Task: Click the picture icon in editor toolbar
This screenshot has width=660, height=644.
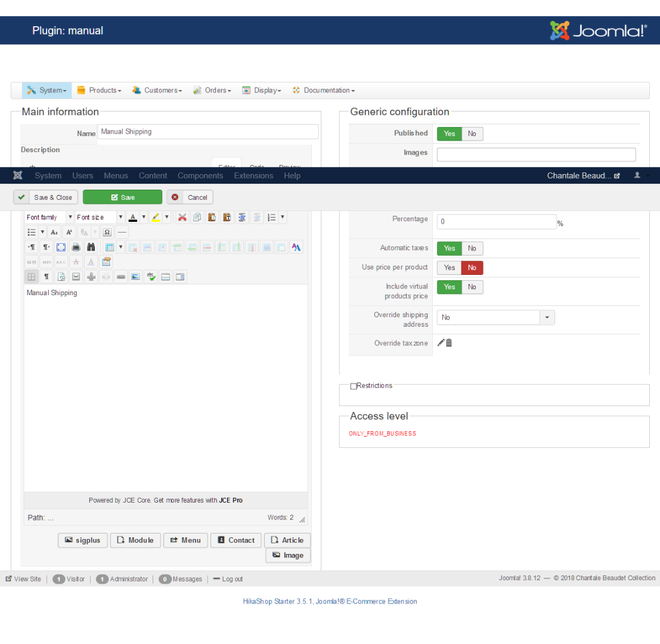Action: [135, 277]
